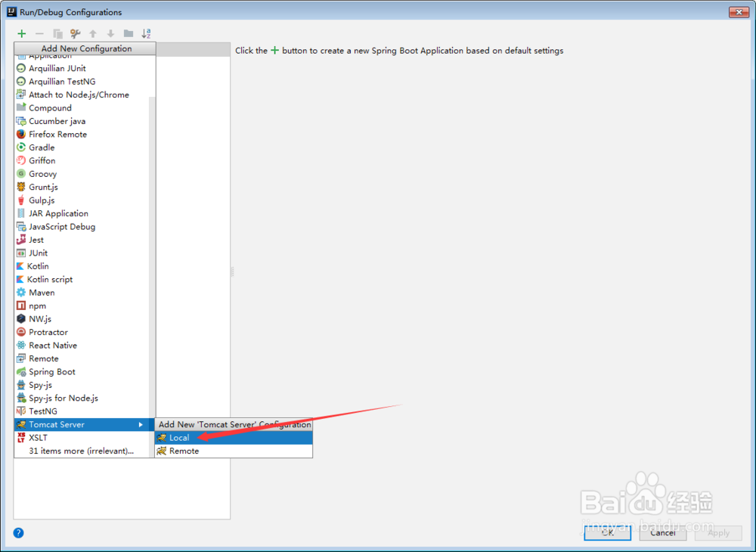The width and height of the screenshot is (756, 552).
Task: Select the Compound configuration type
Action: point(82,108)
